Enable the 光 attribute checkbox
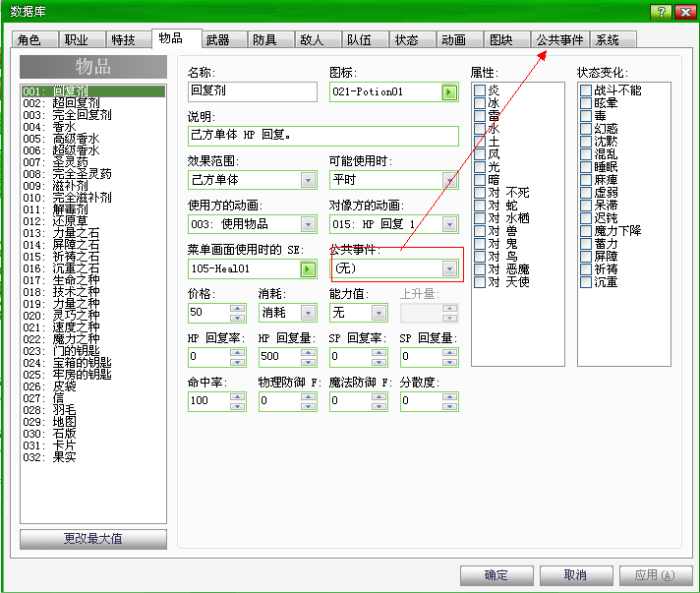700x593 pixels. [480, 167]
